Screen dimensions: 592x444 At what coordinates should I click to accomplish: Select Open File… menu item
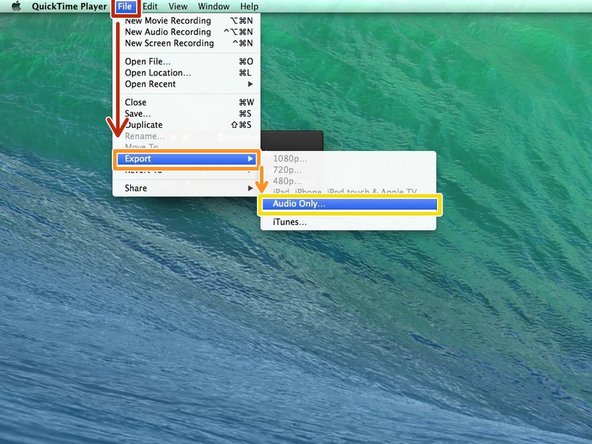(187, 61)
